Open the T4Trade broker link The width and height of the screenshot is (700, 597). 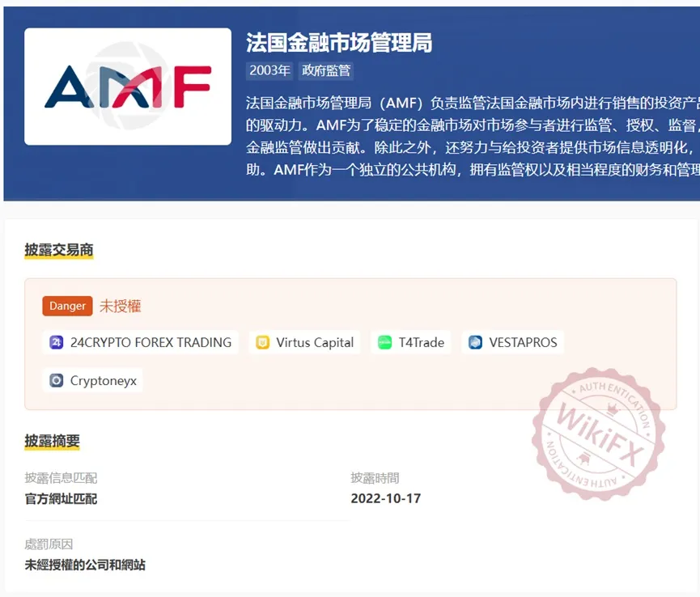pos(411,342)
